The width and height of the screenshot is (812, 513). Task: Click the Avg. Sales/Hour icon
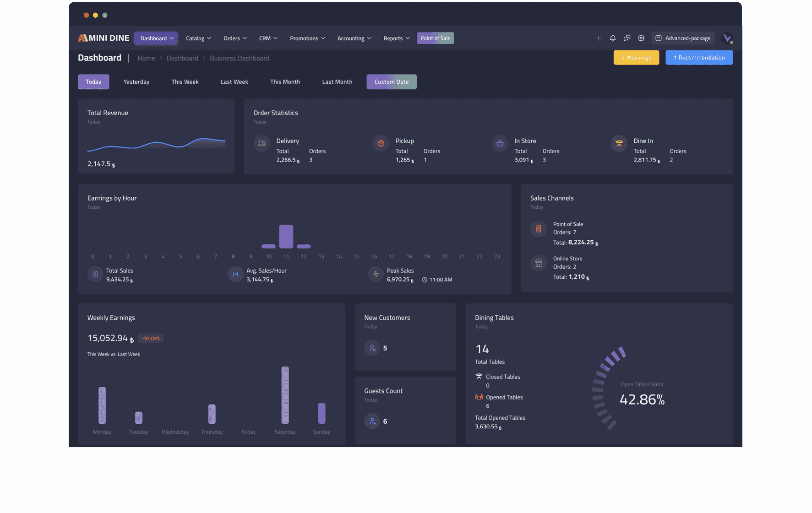[x=235, y=274]
